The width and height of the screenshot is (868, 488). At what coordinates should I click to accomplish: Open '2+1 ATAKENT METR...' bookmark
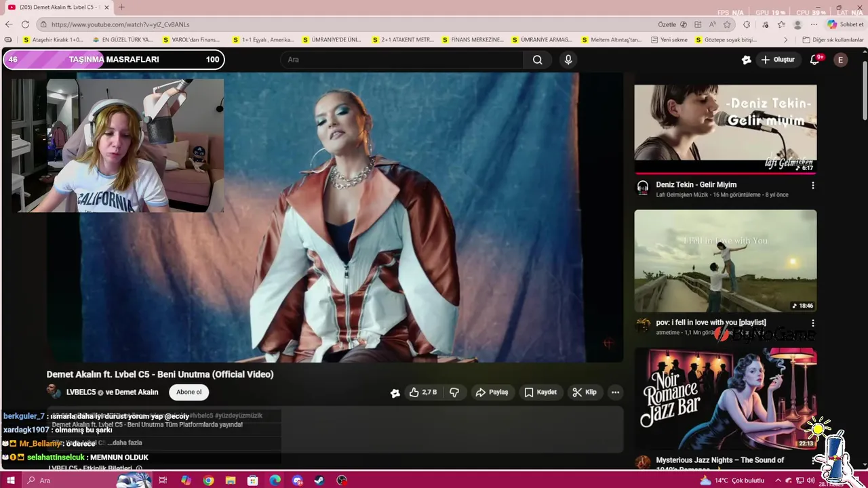pyautogui.click(x=403, y=40)
